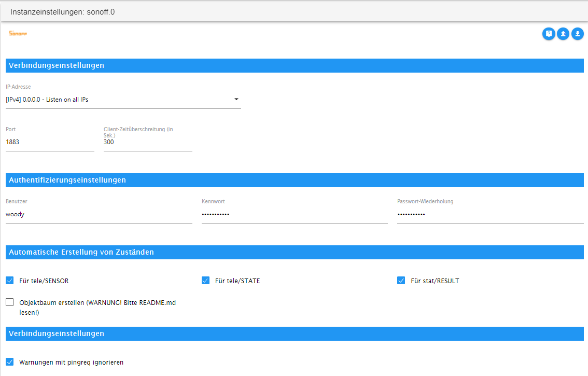Click the Authentifizierungseinstellungen section header

coord(295,180)
